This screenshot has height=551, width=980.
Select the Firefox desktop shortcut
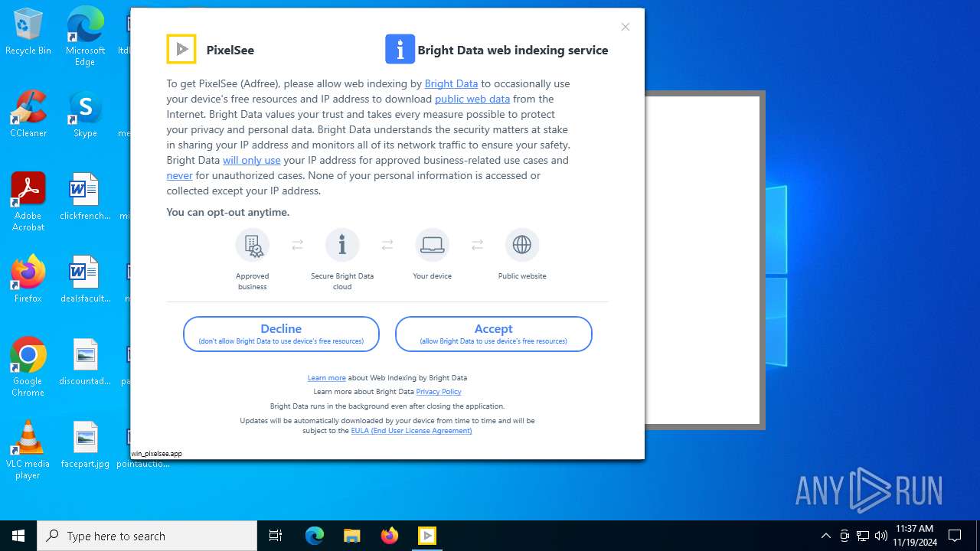(28, 279)
